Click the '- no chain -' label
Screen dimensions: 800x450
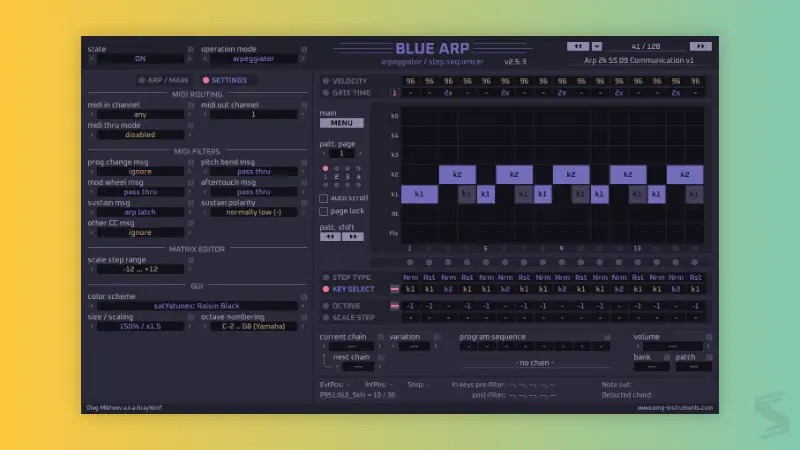(x=534, y=363)
